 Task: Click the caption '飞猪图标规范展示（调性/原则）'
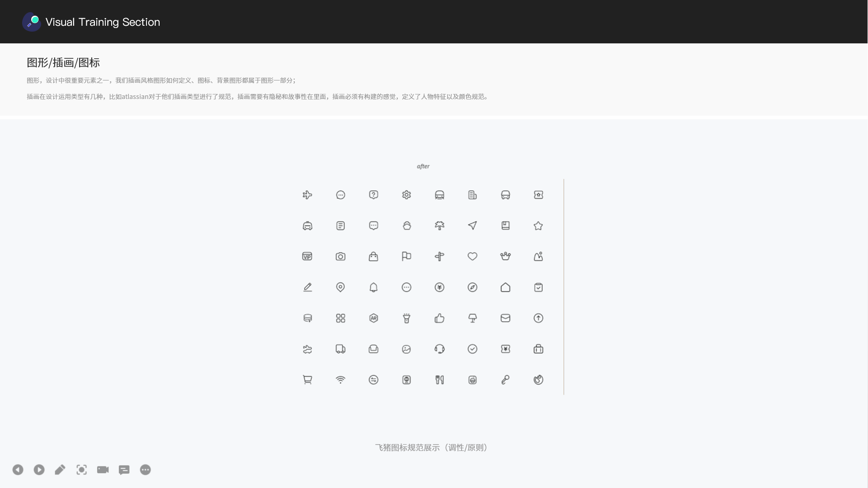pyautogui.click(x=431, y=447)
